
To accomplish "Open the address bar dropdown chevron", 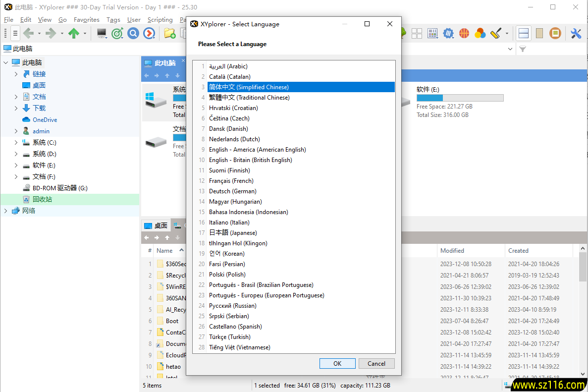I will tap(511, 49).
